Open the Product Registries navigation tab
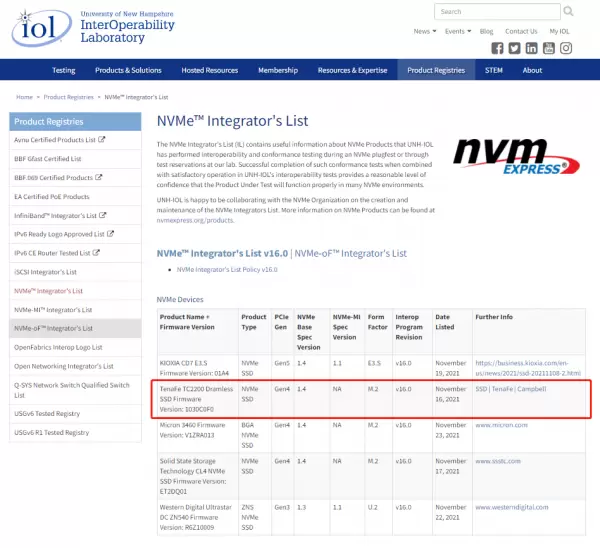This screenshot has height=548, width=600. pos(436,70)
